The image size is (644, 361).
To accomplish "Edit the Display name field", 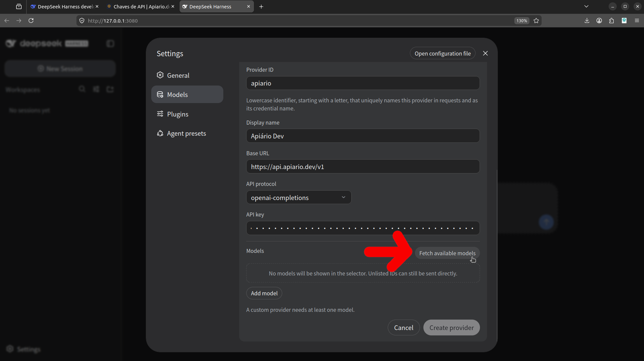I will point(363,136).
